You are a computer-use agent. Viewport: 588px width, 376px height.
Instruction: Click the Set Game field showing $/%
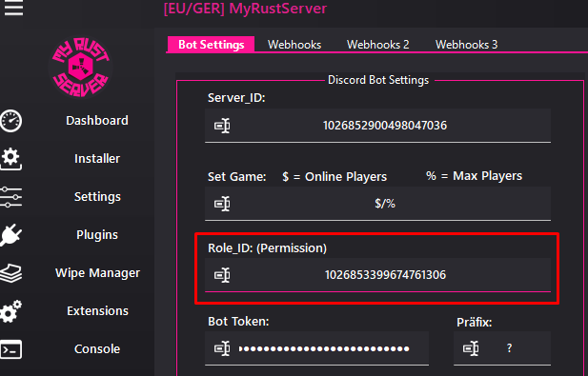tap(377, 204)
